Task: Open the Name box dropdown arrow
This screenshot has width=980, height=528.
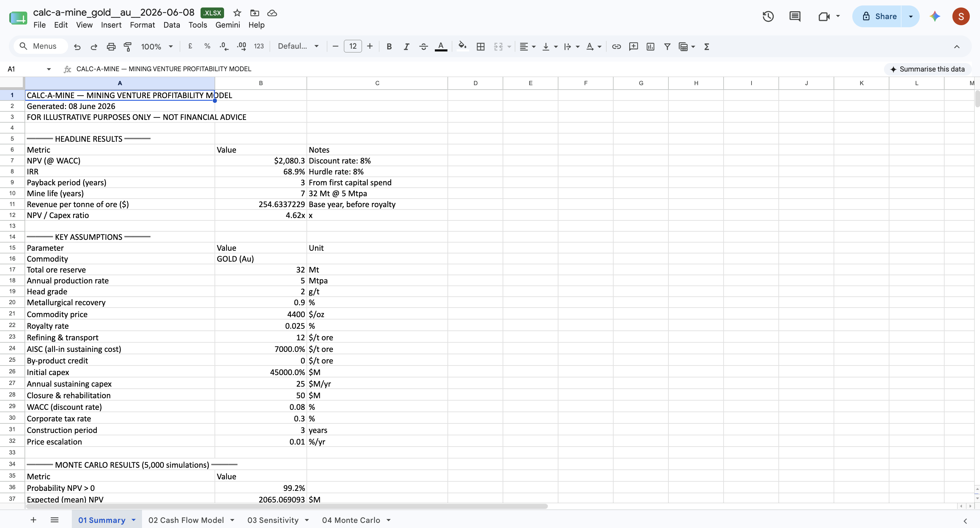Action: [49, 69]
